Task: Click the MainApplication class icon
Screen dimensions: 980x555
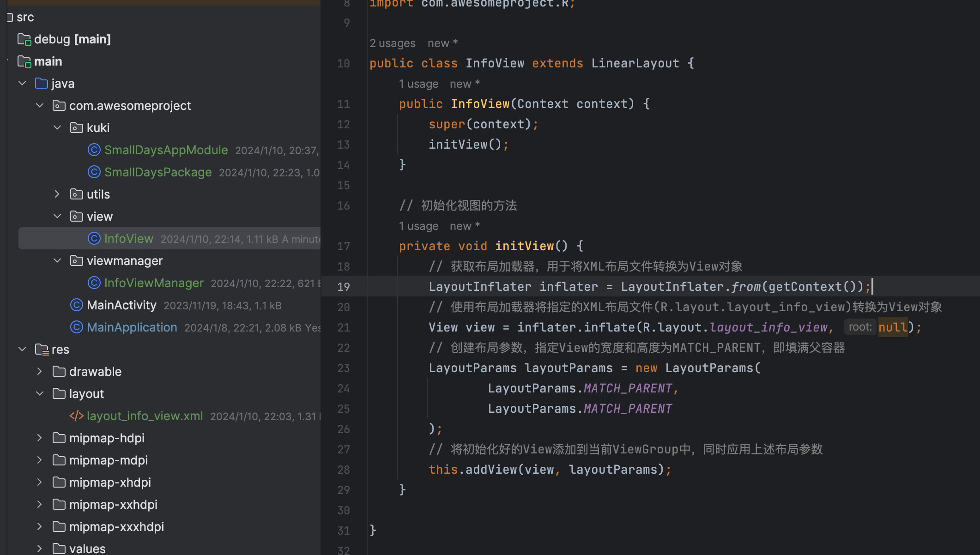Action: click(77, 327)
